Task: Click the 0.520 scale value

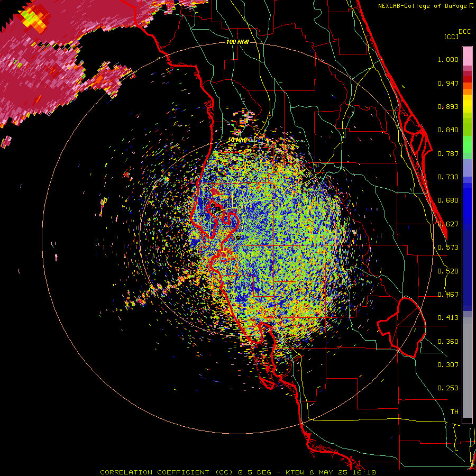Action: (x=448, y=271)
